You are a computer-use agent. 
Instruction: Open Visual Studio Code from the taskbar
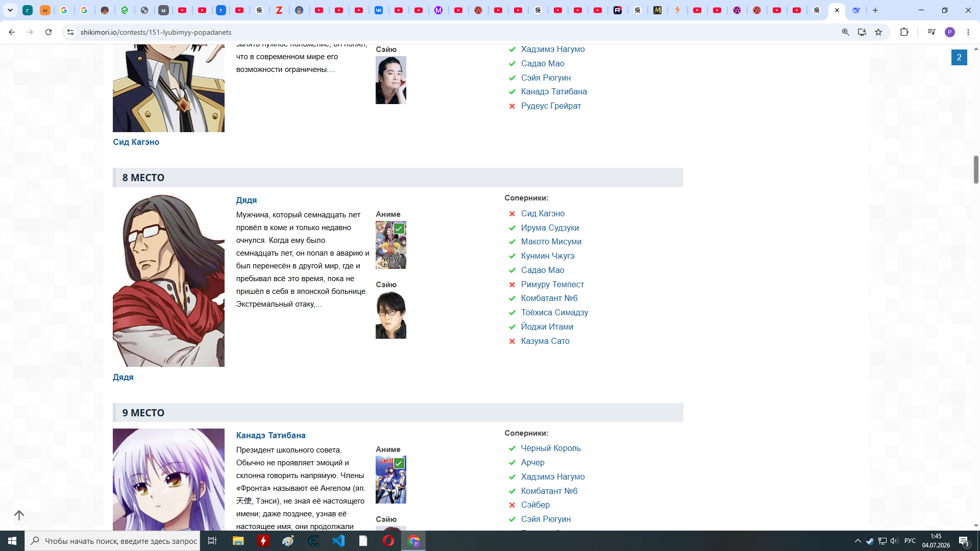pos(338,541)
